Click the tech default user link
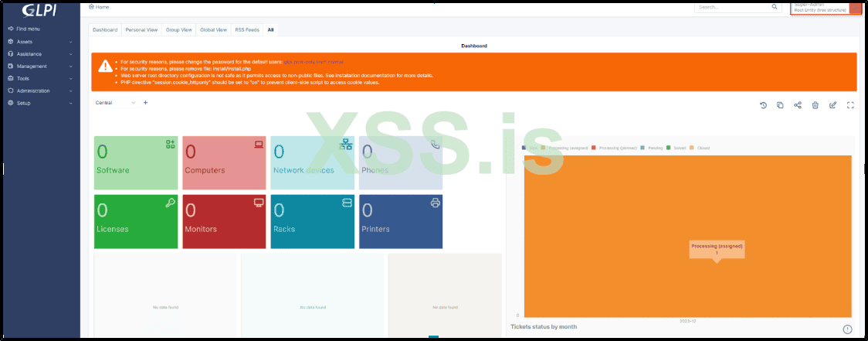 click(321, 62)
